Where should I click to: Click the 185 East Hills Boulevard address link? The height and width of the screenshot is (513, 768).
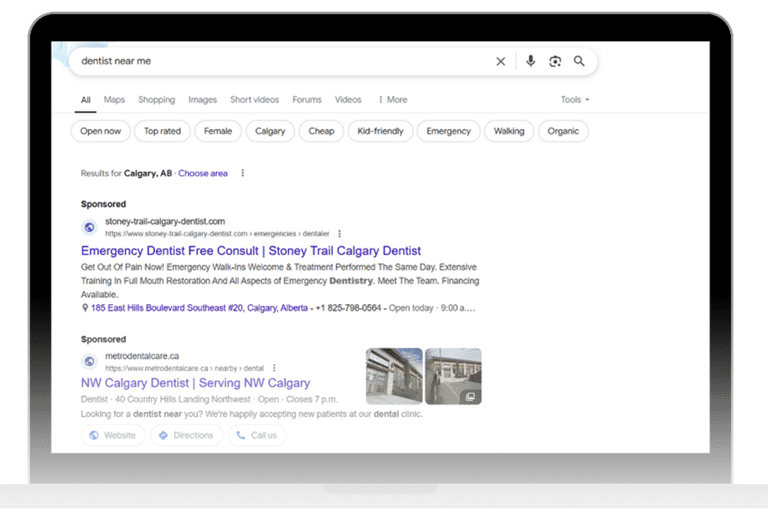(199, 308)
